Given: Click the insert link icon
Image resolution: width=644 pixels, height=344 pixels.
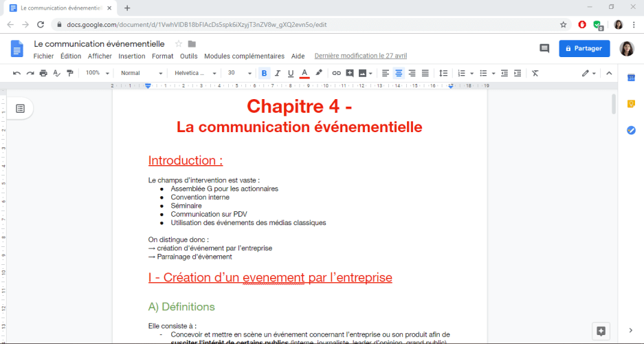Looking at the screenshot, I should (336, 73).
